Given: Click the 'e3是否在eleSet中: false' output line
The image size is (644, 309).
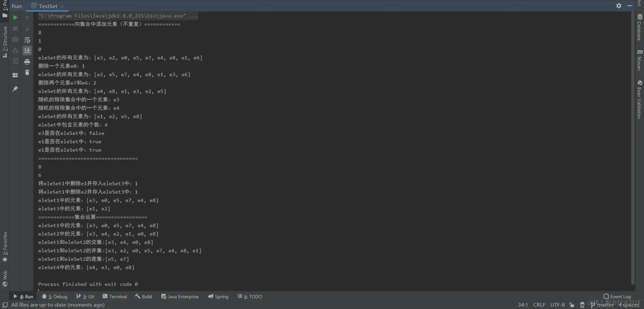Looking at the screenshot, I should 71,133.
